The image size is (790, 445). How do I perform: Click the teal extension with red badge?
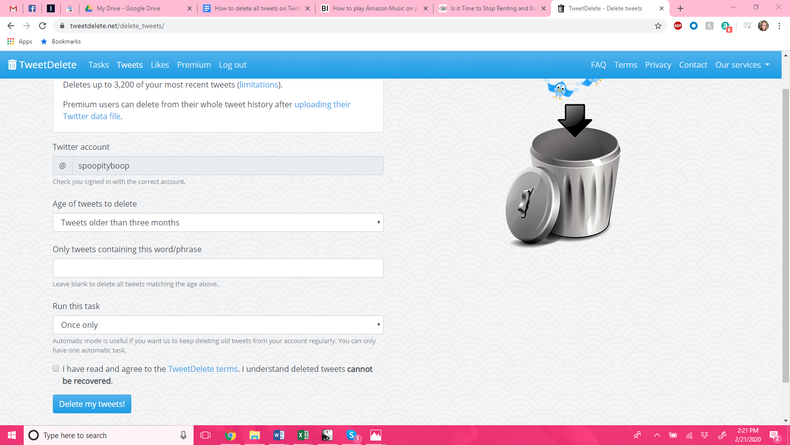(x=726, y=26)
